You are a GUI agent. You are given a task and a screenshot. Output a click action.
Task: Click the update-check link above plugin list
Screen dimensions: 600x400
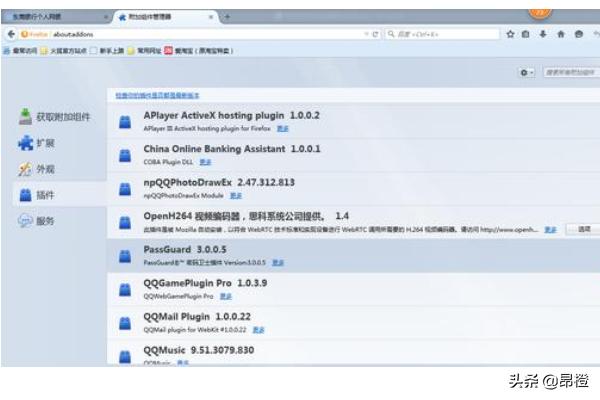pos(157,95)
